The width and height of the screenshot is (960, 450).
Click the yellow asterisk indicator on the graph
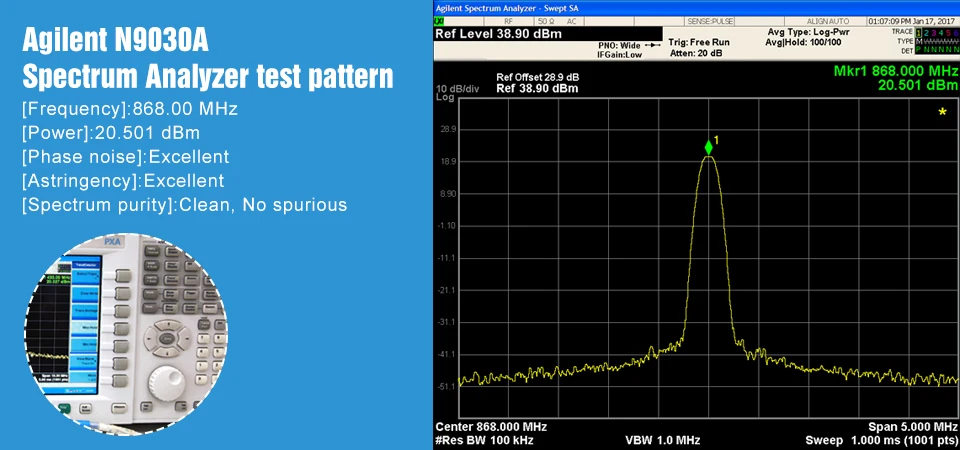click(x=943, y=111)
